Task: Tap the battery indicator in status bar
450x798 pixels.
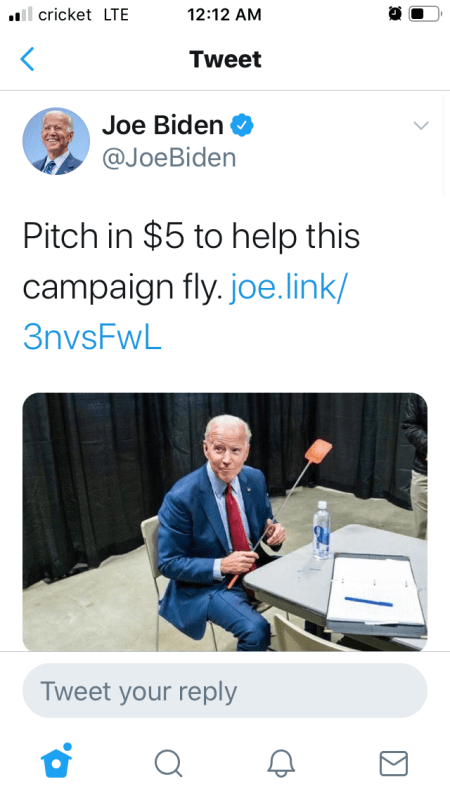Action: pyautogui.click(x=426, y=14)
